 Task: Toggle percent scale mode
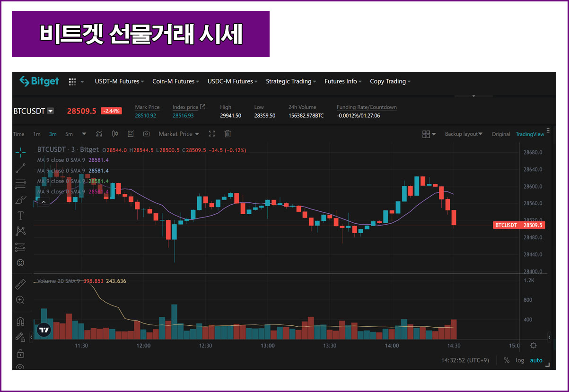(507, 360)
